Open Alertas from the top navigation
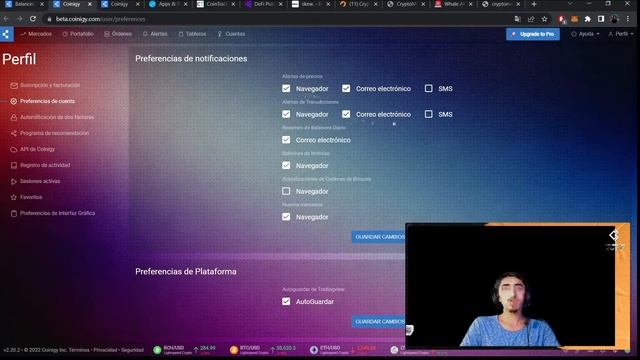The width and height of the screenshot is (640, 360). [155, 34]
